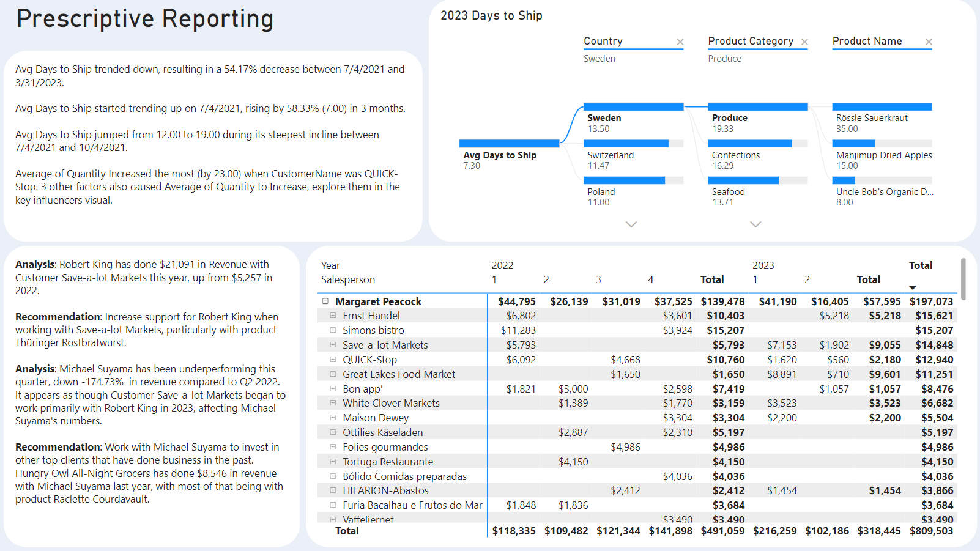Expand the Simons bistro row
Image resolution: width=980 pixels, height=551 pixels.
(333, 330)
